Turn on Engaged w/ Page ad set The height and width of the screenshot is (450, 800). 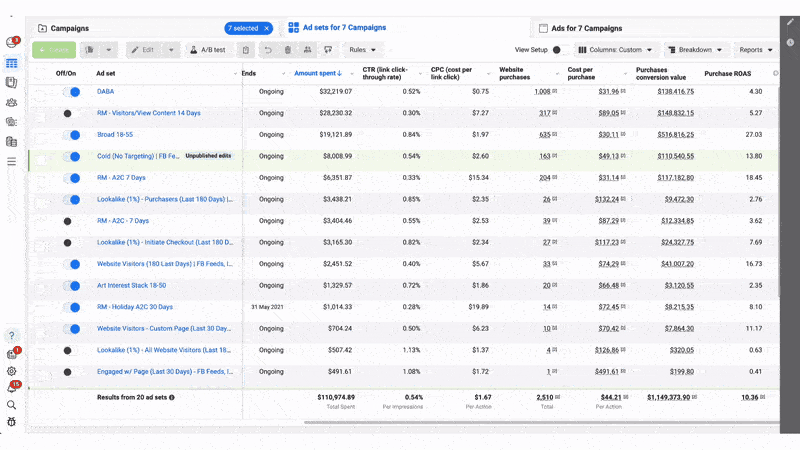click(x=71, y=372)
